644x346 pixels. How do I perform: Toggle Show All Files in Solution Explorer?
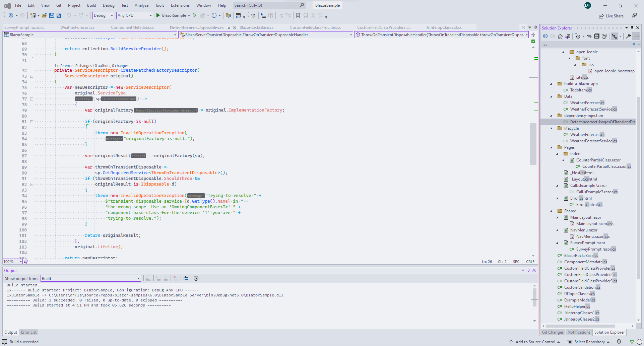tap(604, 36)
